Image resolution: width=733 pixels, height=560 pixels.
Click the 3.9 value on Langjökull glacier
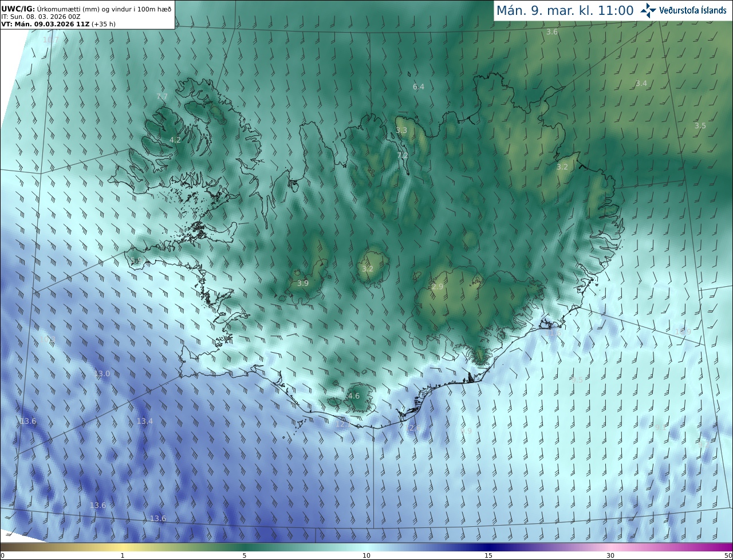pos(303,283)
